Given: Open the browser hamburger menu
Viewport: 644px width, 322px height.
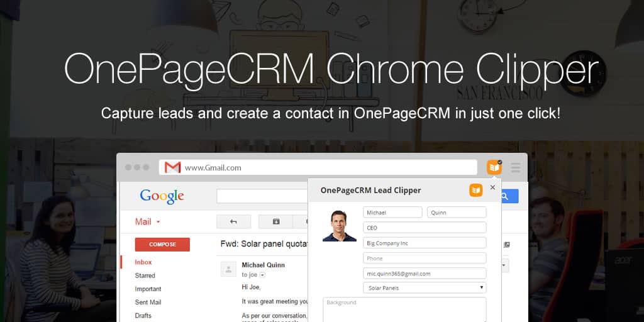Looking at the screenshot, I should tap(516, 167).
